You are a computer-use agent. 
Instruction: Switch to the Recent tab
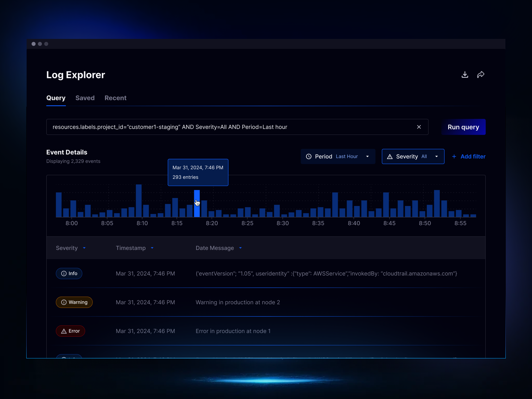click(x=115, y=98)
